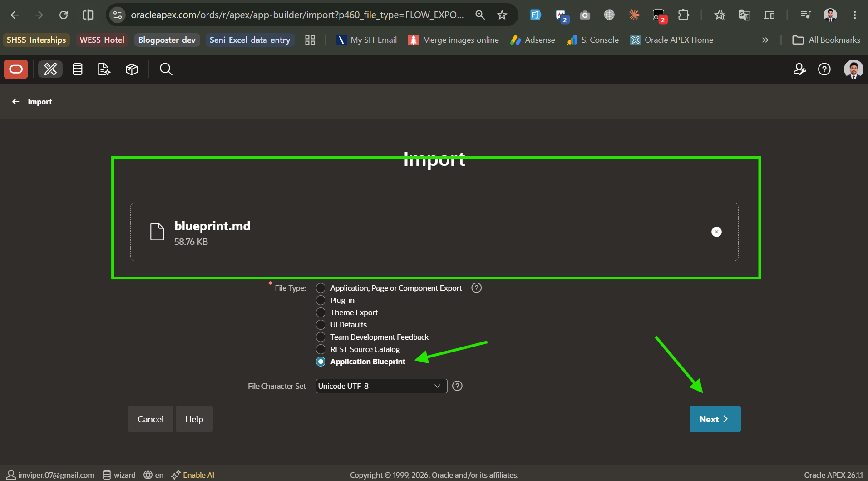Open the Adsense bookmark
Viewport: 868px width, 481px height.
click(x=533, y=40)
